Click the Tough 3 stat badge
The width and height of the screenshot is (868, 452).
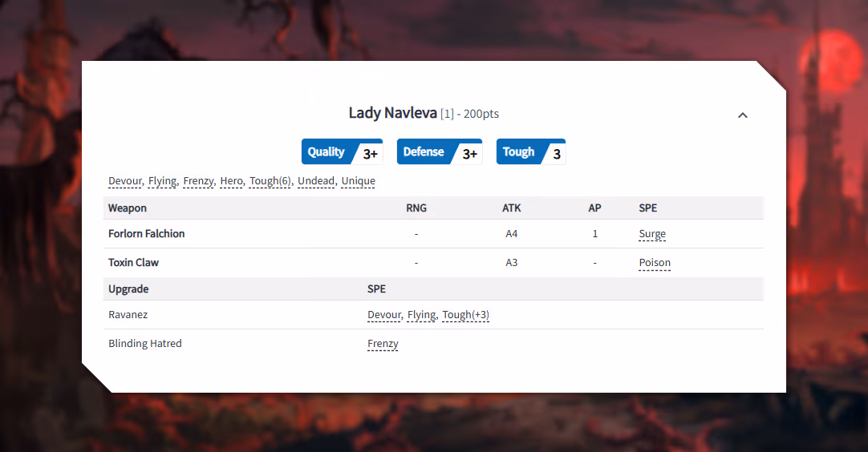point(531,151)
